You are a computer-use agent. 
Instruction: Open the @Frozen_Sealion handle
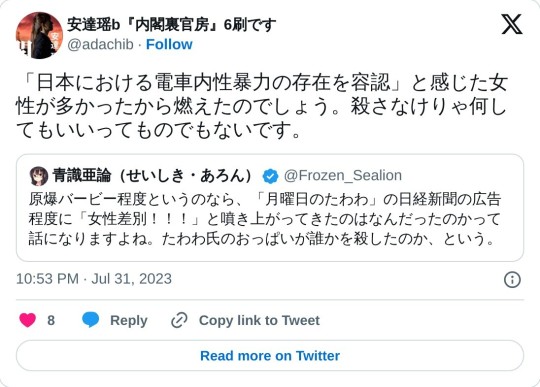click(343, 176)
